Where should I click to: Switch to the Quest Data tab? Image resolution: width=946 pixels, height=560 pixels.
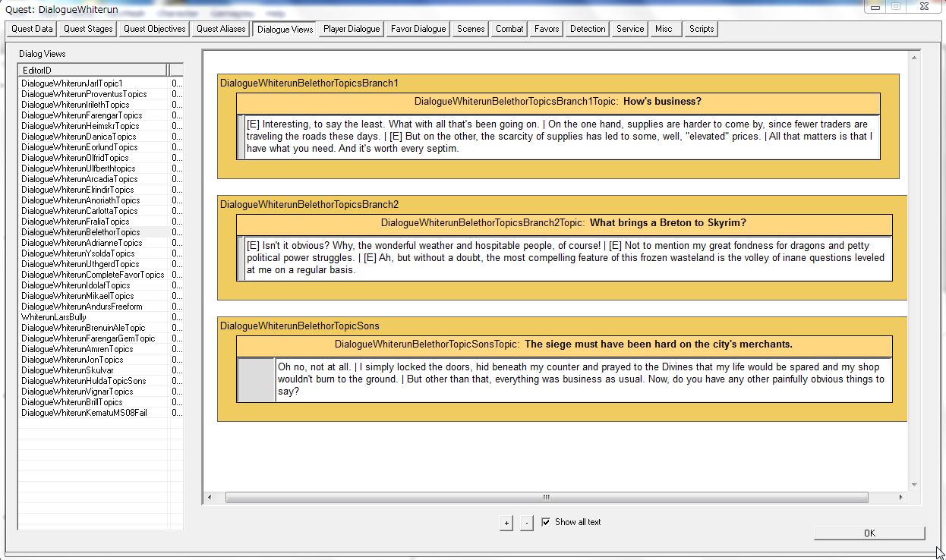[32, 29]
